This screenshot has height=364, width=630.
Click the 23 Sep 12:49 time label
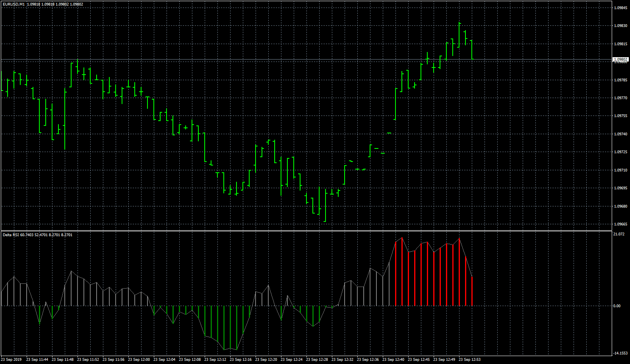coord(444,360)
